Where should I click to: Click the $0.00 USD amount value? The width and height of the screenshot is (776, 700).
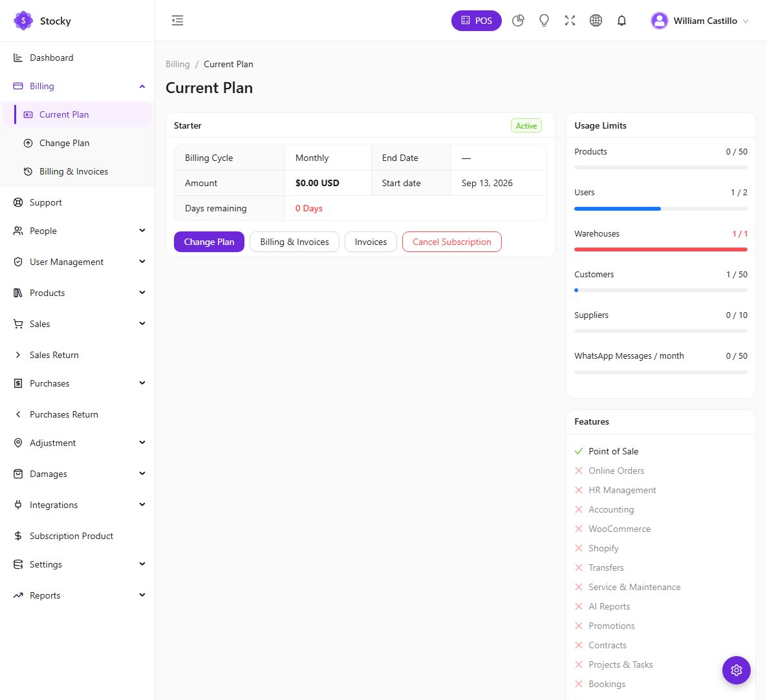(318, 183)
